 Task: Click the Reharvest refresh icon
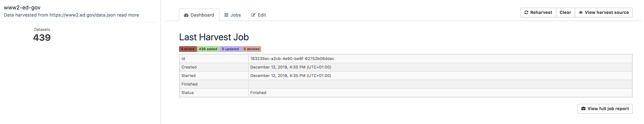pyautogui.click(x=526, y=13)
